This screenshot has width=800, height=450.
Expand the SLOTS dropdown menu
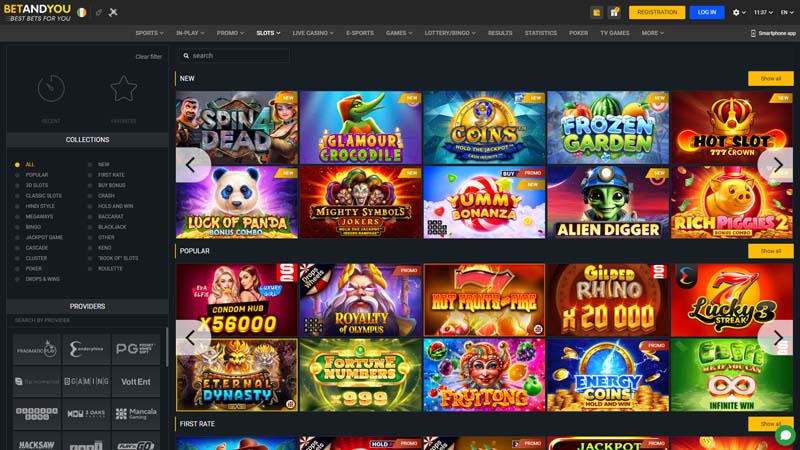(268, 33)
